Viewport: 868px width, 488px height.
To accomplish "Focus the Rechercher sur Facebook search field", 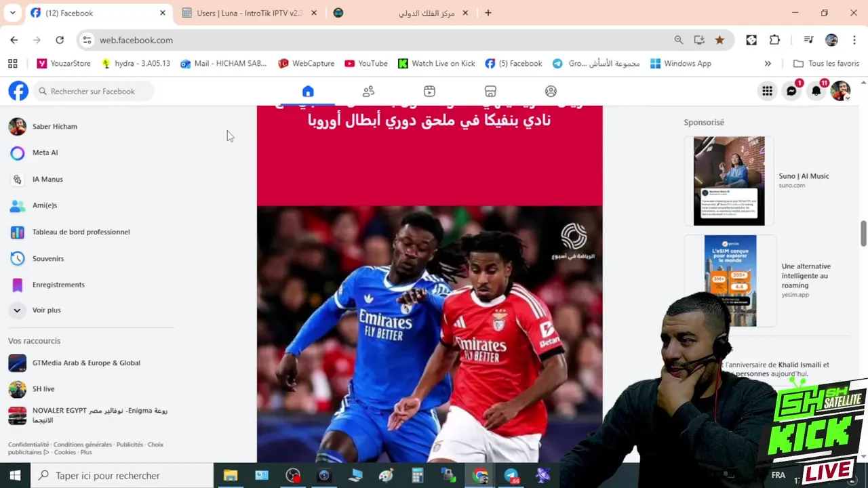I will (x=93, y=91).
